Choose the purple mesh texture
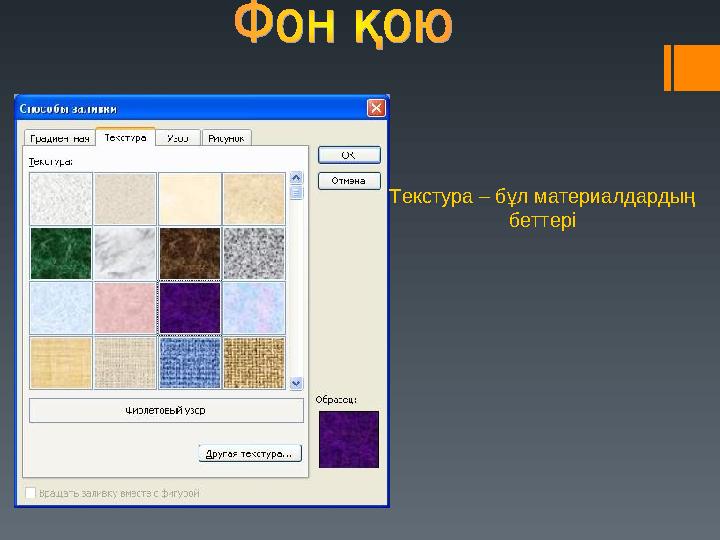Screen dimensions: 720x540 click(190, 308)
